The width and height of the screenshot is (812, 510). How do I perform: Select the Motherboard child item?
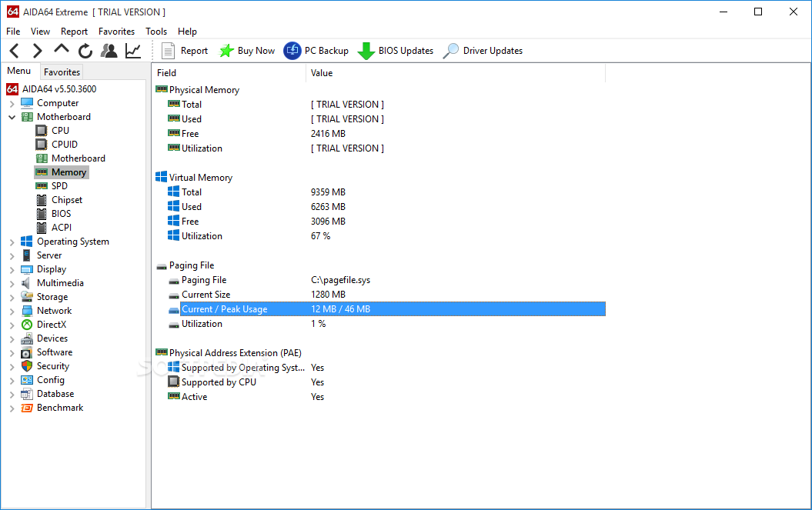(x=79, y=158)
